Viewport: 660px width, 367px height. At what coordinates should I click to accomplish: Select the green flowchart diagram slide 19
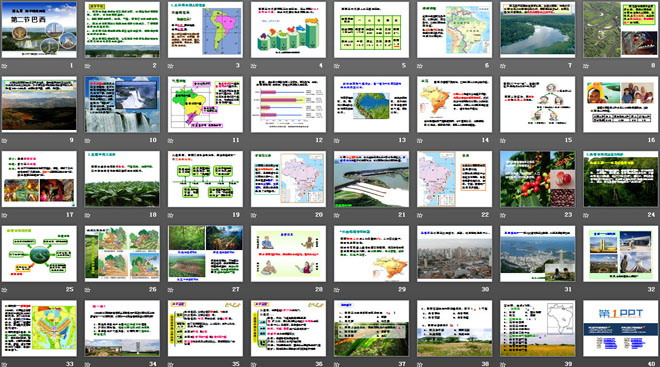click(x=205, y=179)
